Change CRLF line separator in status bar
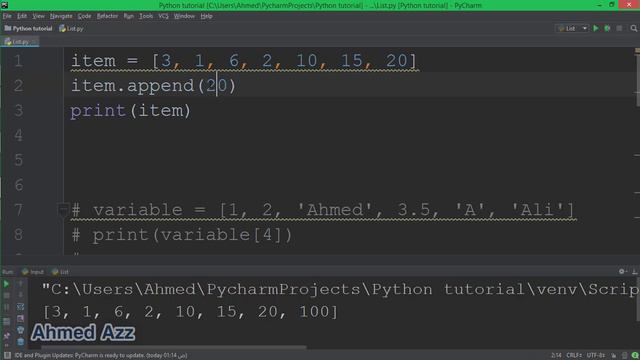Image resolution: width=640 pixels, height=360 pixels. pyautogui.click(x=575, y=356)
